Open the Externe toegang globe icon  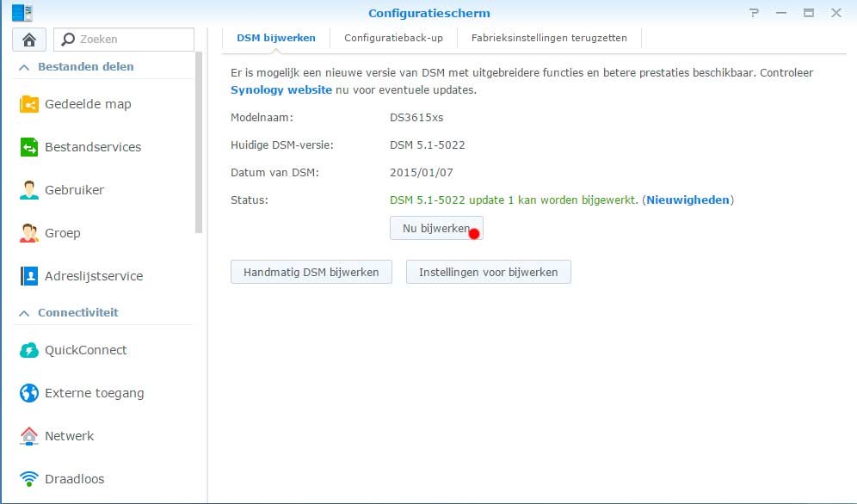[x=29, y=393]
